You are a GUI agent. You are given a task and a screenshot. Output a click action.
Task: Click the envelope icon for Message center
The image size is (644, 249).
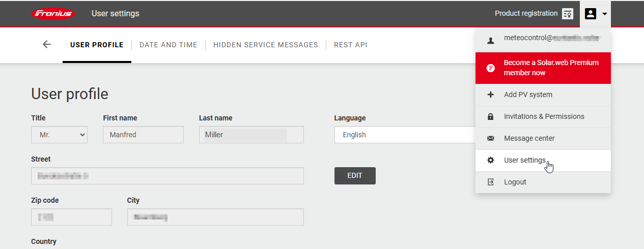(x=491, y=138)
